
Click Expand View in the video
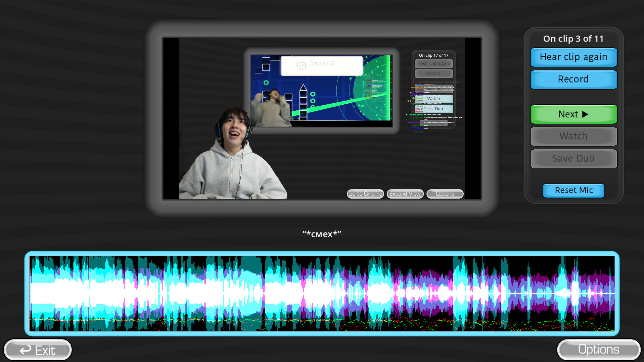pyautogui.click(x=405, y=194)
